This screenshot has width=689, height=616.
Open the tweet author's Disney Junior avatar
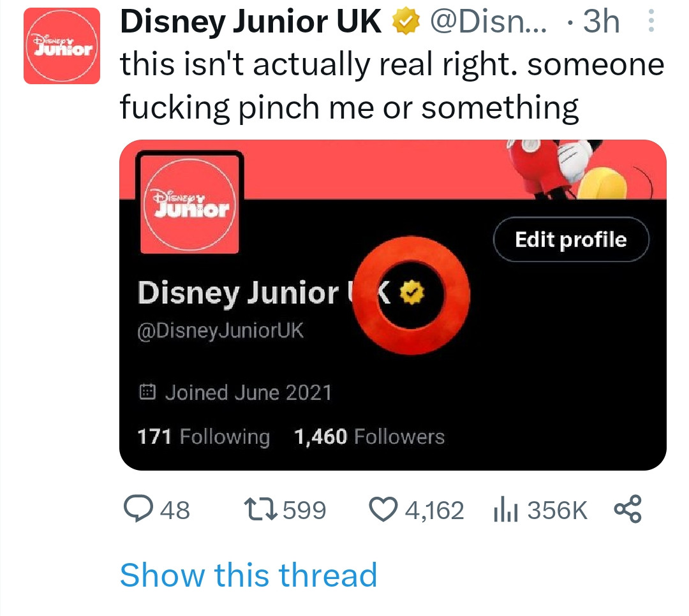pyautogui.click(x=62, y=46)
